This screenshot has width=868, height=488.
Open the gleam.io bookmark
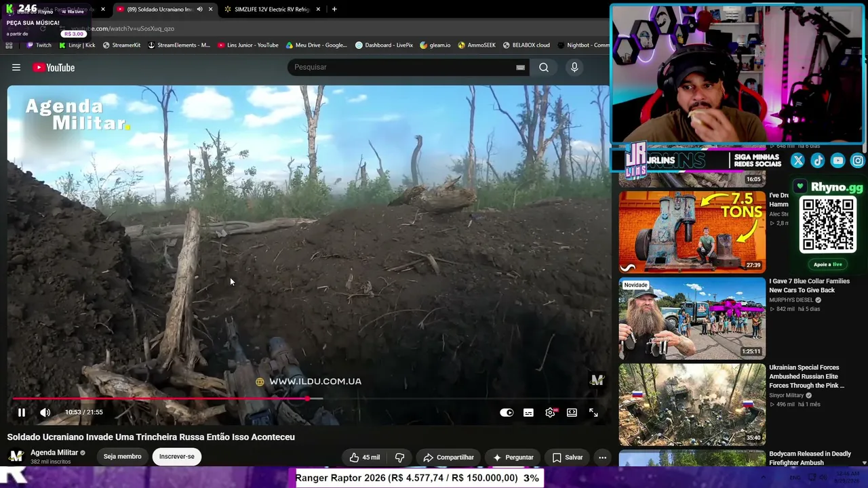tap(435, 45)
